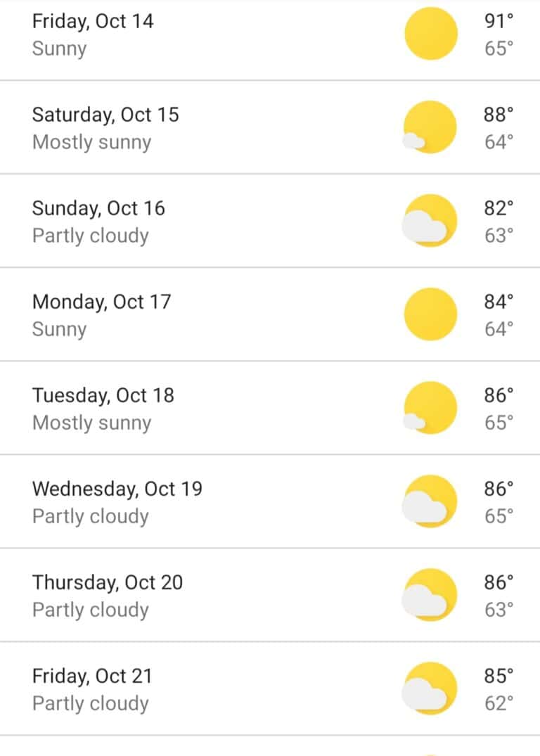Open the Wednesday, Oct 19 details
This screenshot has width=540, height=756.
pyautogui.click(x=270, y=501)
